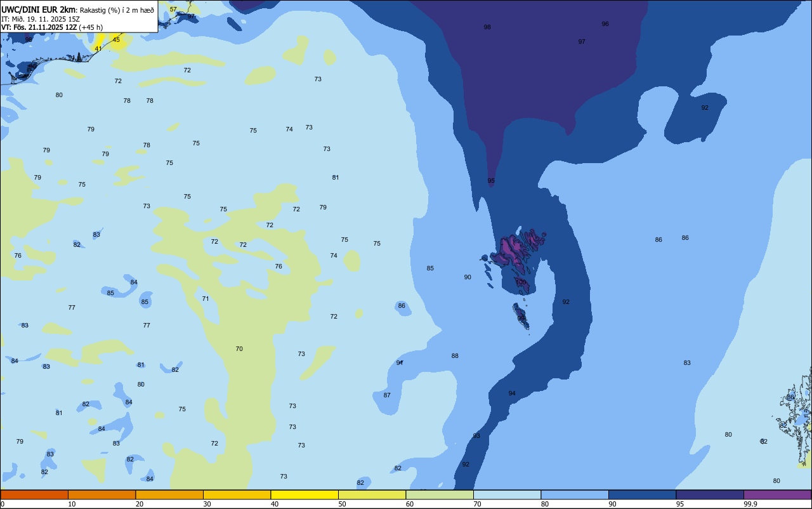Pick the amber 20–30 legend color segment
This screenshot has height=509, width=812.
[169, 494]
